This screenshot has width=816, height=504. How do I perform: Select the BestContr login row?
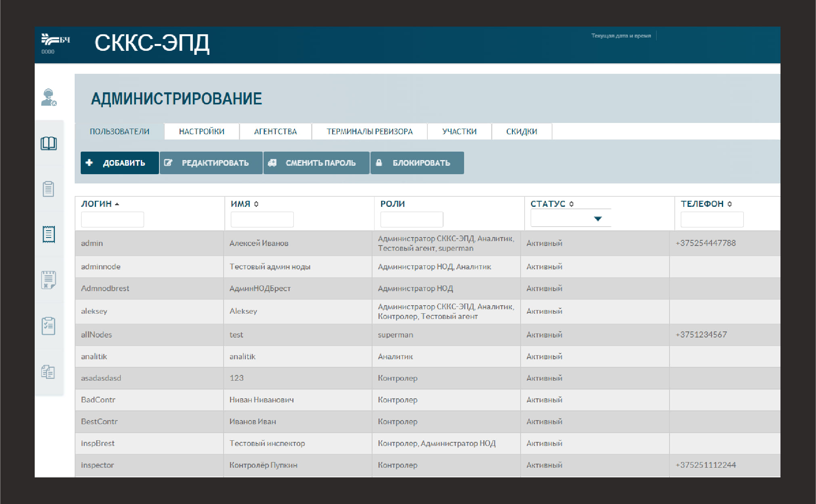coord(428,422)
